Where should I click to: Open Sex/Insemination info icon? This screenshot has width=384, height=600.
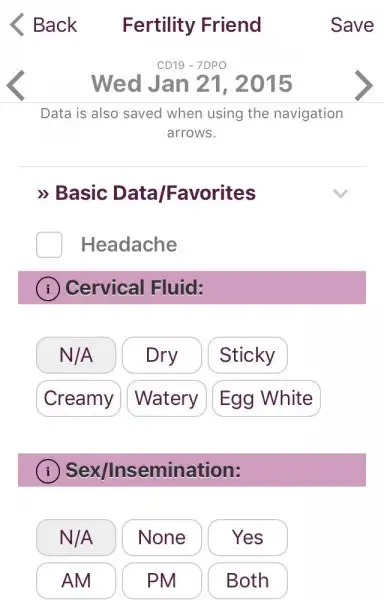[x=48, y=470]
